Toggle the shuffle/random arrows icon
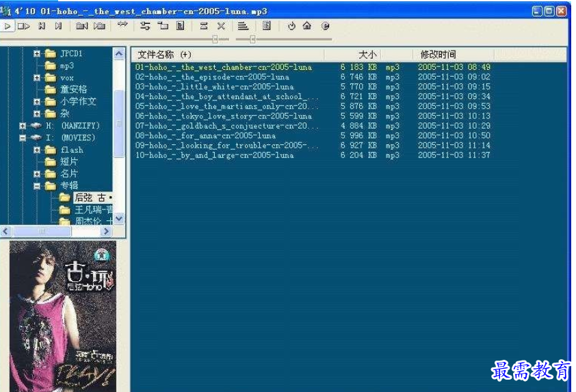The image size is (576, 392). (122, 25)
